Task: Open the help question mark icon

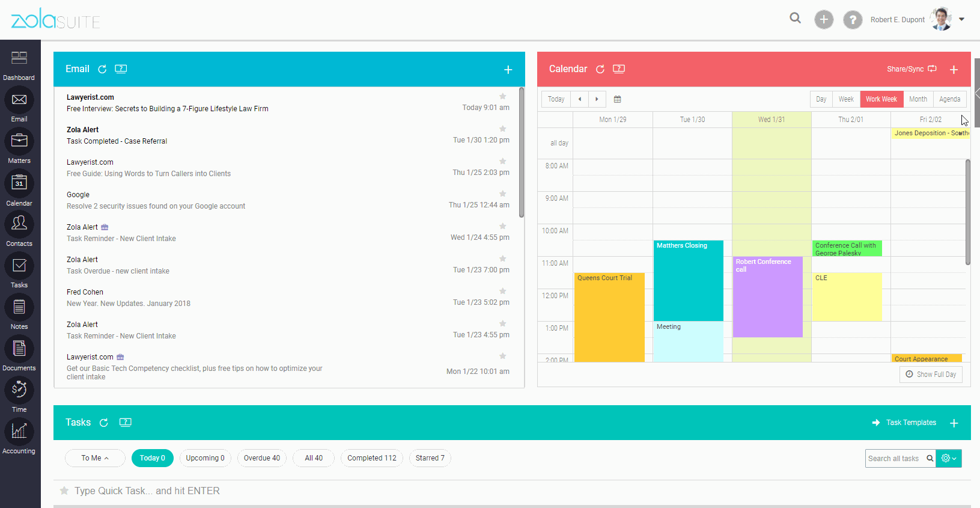Action: coord(853,19)
